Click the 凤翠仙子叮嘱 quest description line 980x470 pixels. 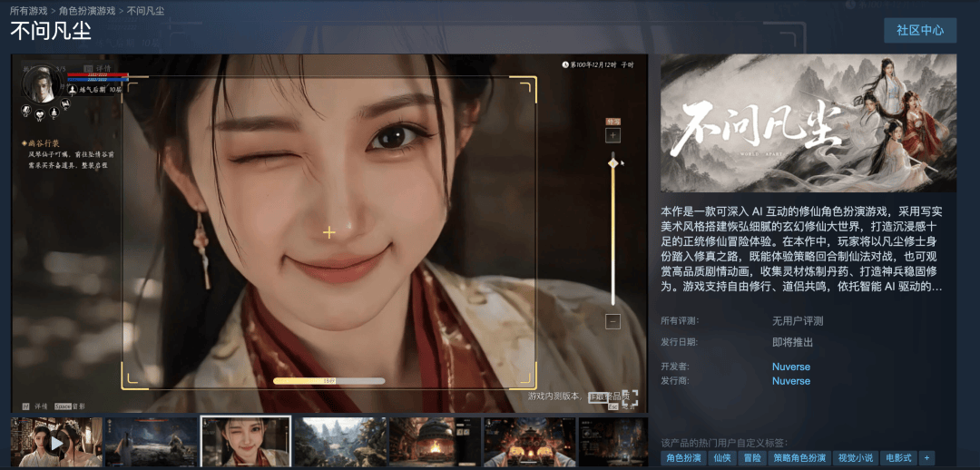[x=71, y=154]
